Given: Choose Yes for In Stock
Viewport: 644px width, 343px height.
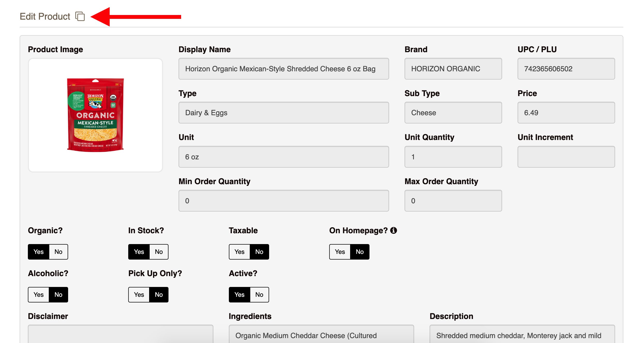Looking at the screenshot, I should click(139, 252).
